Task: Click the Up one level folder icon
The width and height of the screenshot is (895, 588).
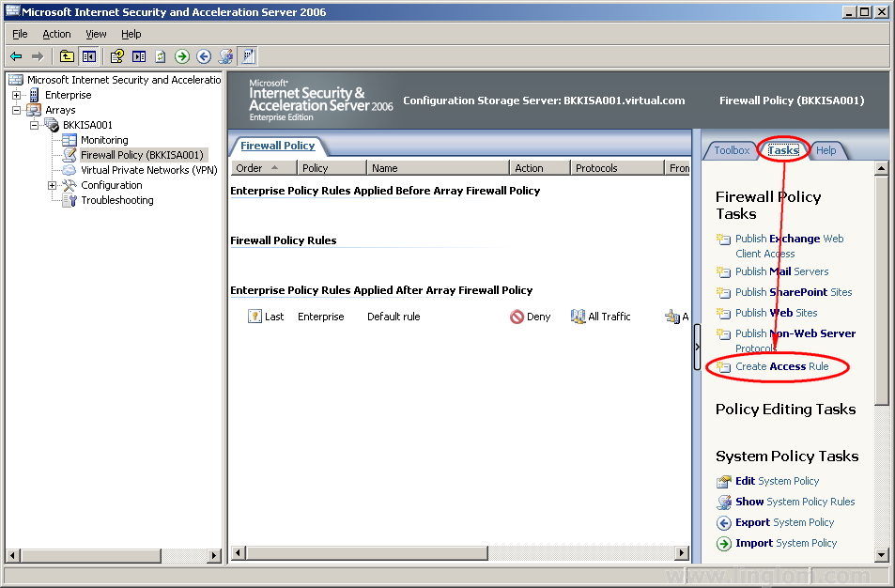Action: click(x=67, y=56)
